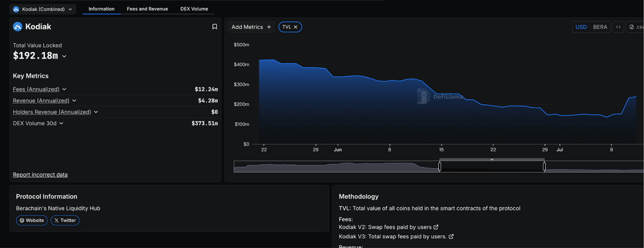Screen dimensions: 644x248
Task: Open Kodiak V2 fees external link icon
Action: point(436,227)
